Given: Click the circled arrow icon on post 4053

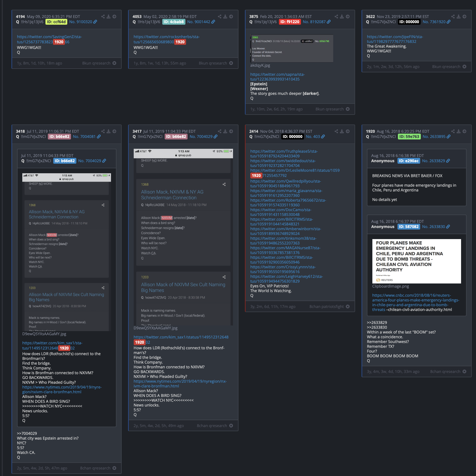Looking at the screenshot, I should click(231, 16).
